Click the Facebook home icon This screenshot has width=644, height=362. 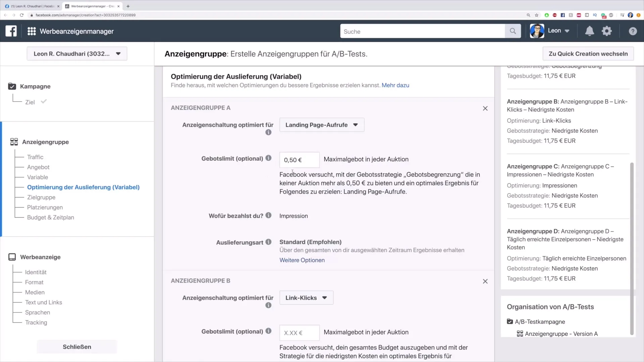[x=11, y=31]
